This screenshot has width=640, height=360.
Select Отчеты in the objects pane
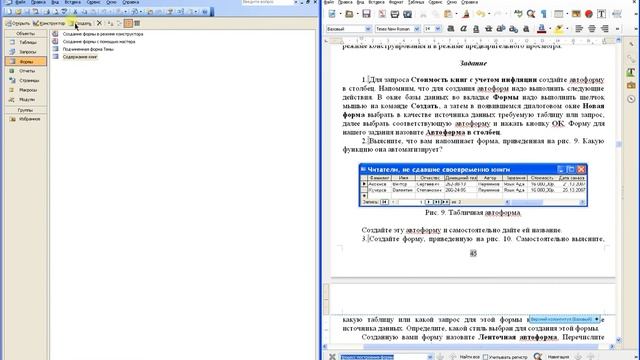click(x=26, y=71)
